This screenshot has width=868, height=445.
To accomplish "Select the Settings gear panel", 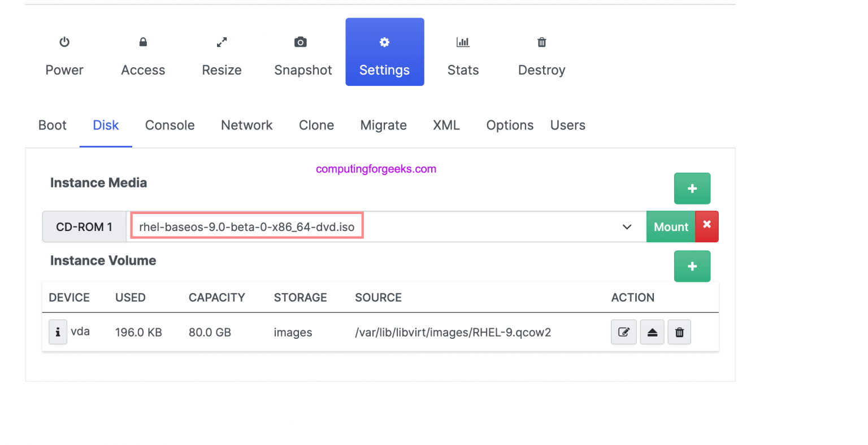I will point(384,52).
